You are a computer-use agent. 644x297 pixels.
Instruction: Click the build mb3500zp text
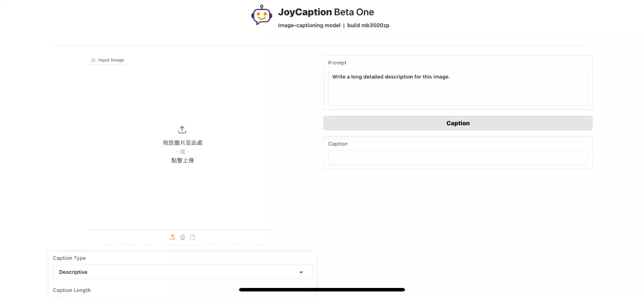coord(368,25)
